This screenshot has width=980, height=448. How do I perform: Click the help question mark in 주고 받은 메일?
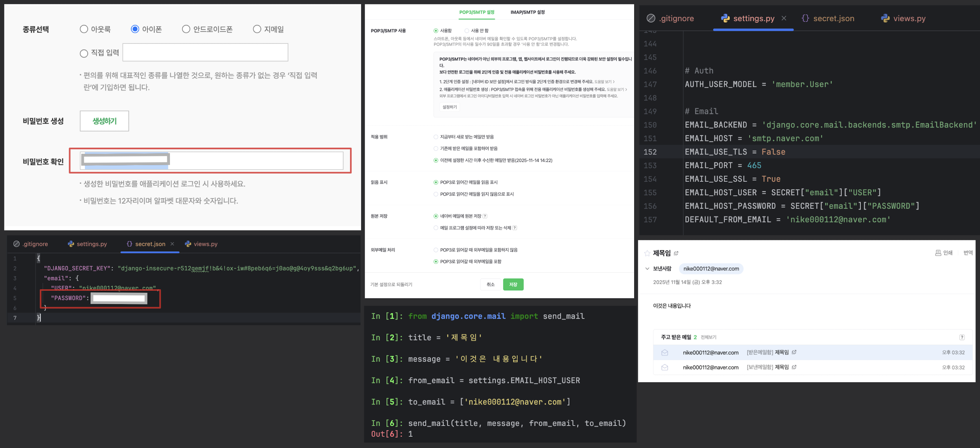962,337
